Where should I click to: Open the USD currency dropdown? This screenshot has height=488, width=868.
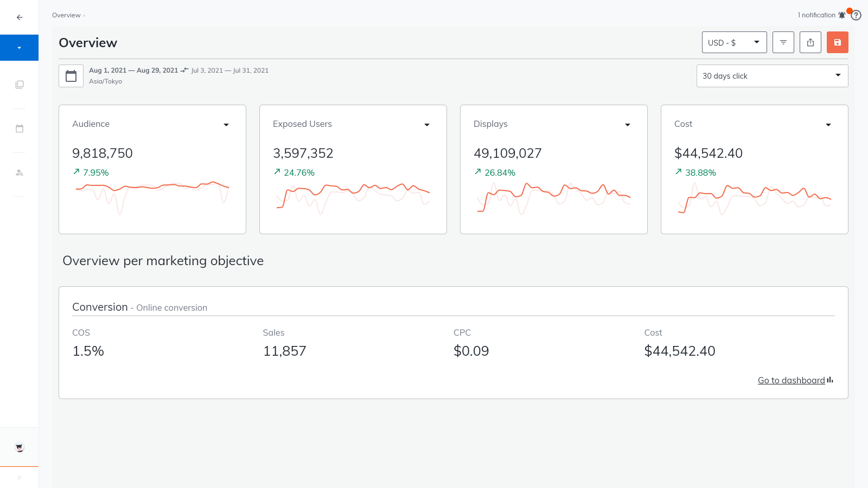[734, 42]
